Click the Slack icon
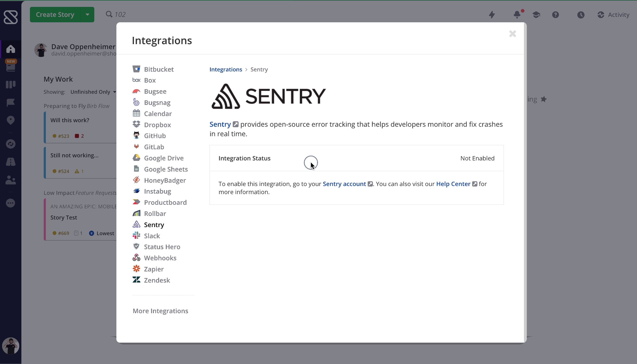The height and width of the screenshot is (364, 637). pos(136,235)
